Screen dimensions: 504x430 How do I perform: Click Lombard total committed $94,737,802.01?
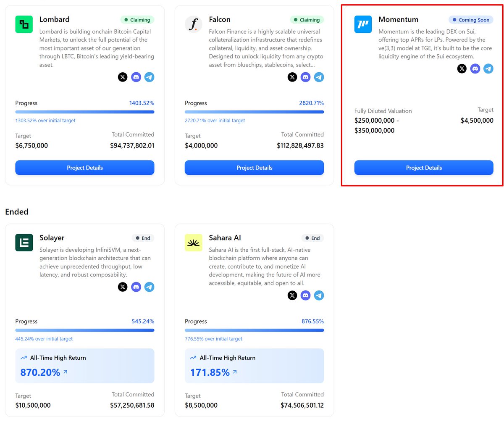132,145
